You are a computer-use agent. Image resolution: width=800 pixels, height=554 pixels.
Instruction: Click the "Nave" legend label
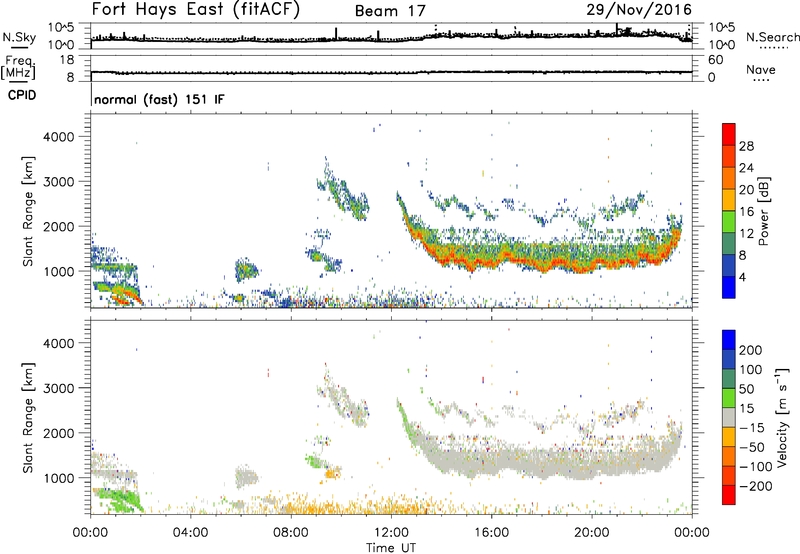[x=761, y=70]
